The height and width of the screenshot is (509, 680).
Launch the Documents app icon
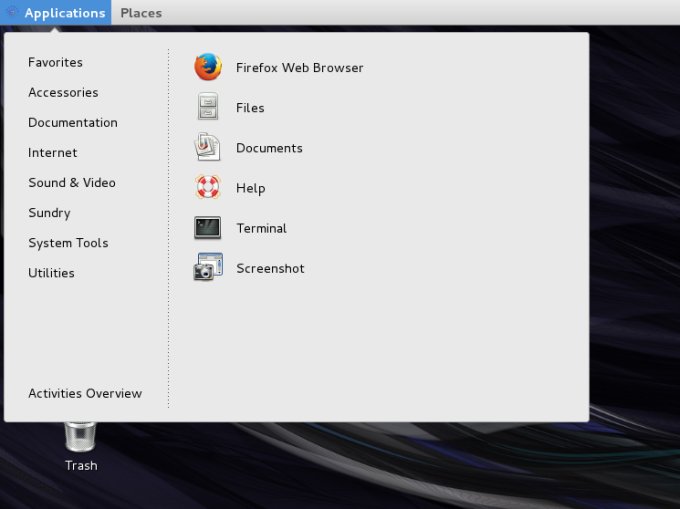[207, 148]
